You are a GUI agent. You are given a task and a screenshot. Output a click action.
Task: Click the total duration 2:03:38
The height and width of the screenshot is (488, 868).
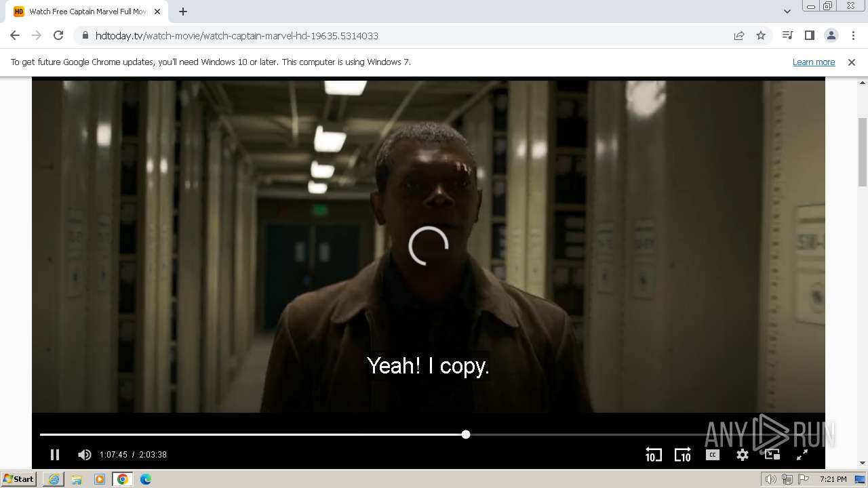click(153, 455)
